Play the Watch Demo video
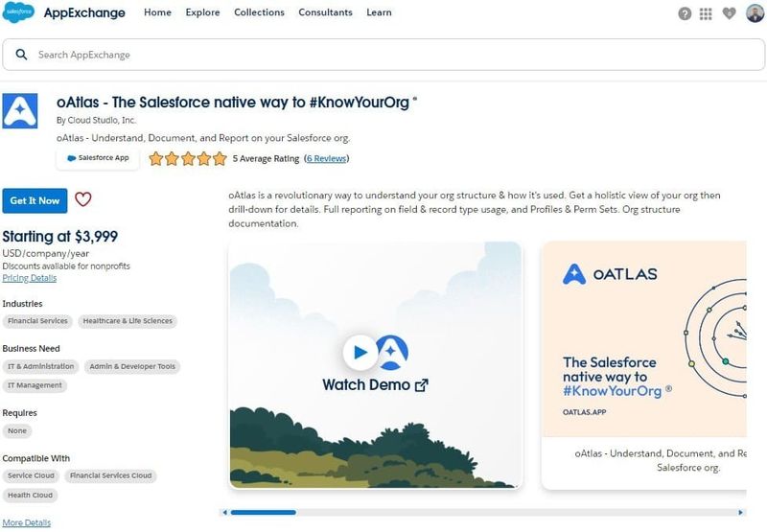This screenshot has height=532, width=767. (x=360, y=352)
